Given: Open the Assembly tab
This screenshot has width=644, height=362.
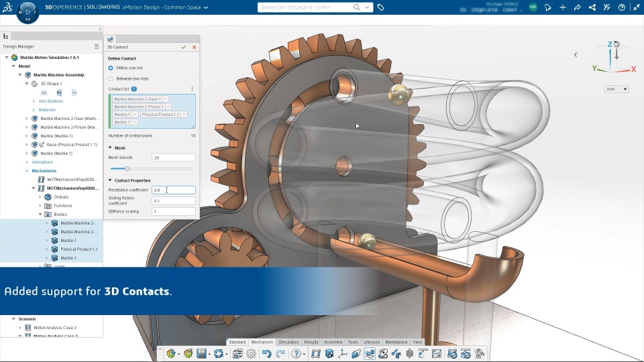Looking at the screenshot, I should [x=333, y=342].
